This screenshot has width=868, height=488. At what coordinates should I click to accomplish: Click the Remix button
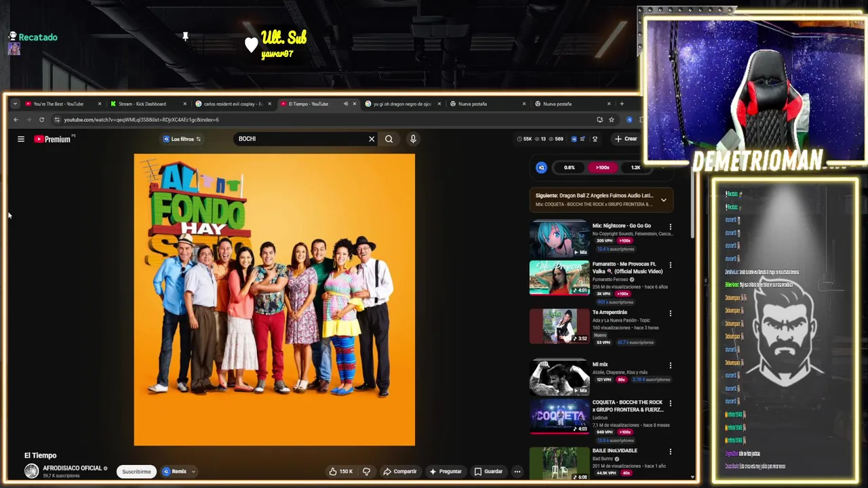point(174,472)
